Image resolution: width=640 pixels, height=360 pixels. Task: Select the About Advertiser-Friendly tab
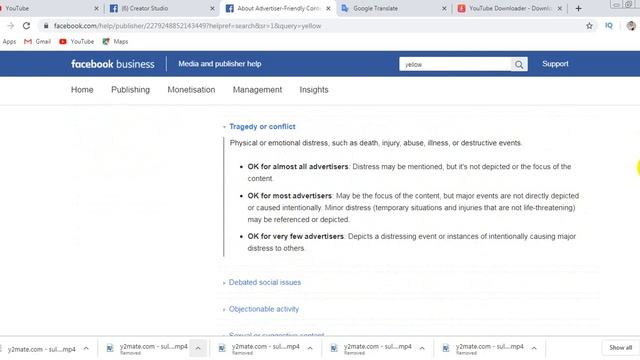(x=278, y=8)
